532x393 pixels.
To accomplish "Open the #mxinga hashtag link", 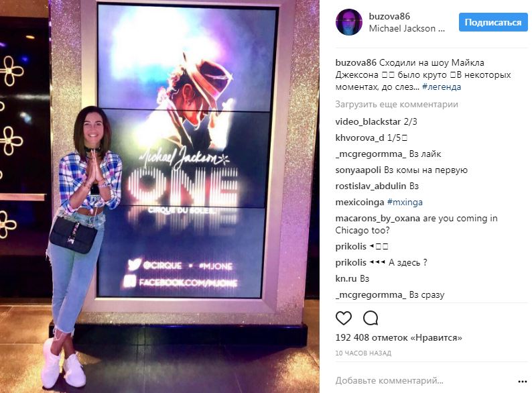I will [x=405, y=203].
